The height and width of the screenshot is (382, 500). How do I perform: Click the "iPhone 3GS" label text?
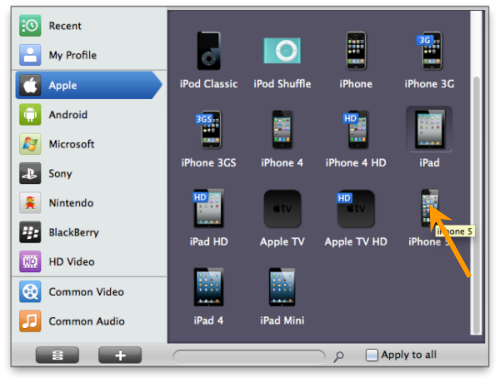pyautogui.click(x=209, y=163)
